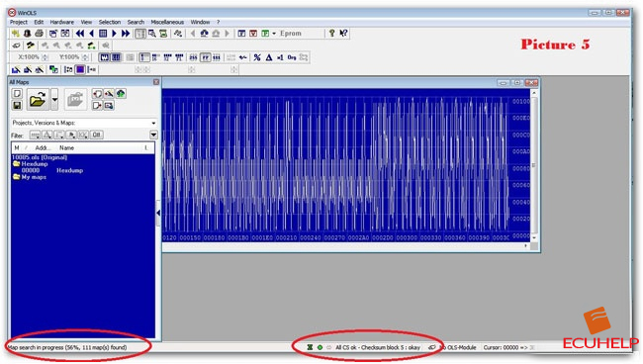Open the Miscellaneous menu
Image resolution: width=643 pixels, height=364 pixels.
point(167,22)
